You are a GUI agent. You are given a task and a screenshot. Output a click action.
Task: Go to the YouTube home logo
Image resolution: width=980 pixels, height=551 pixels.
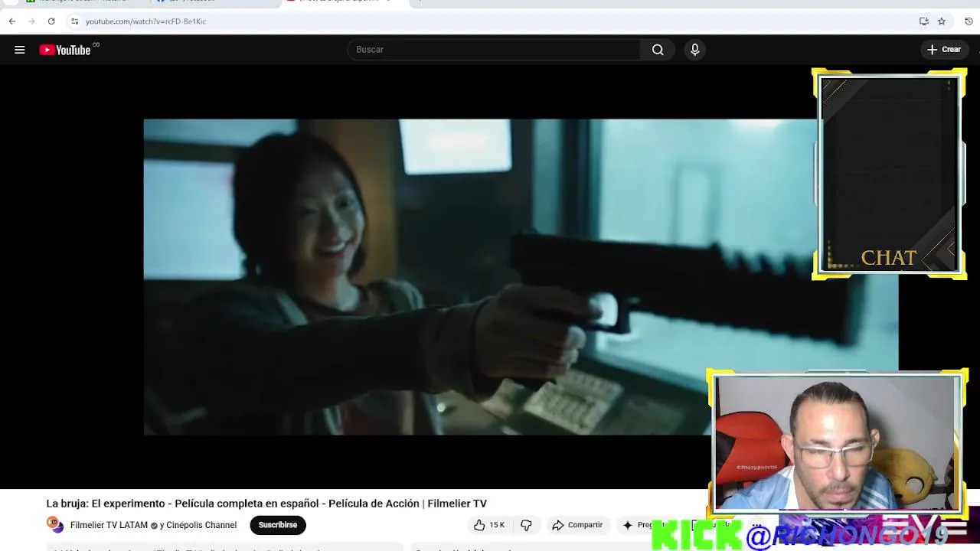pyautogui.click(x=66, y=50)
